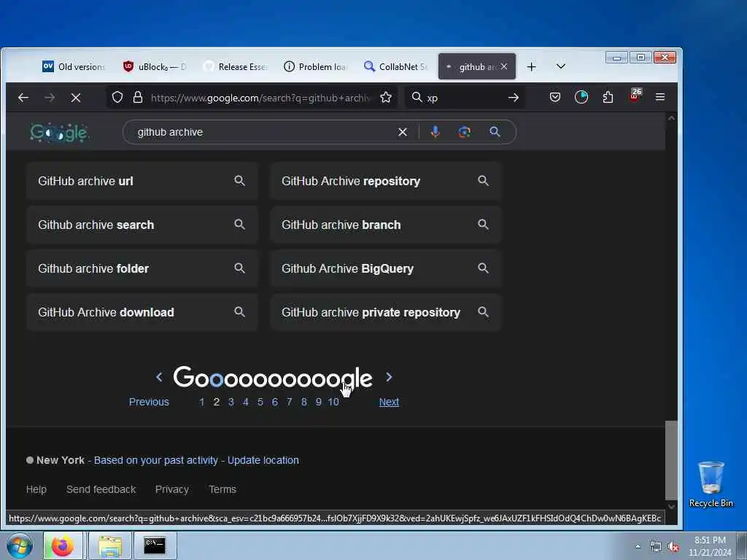The image size is (747, 560).
Task: Click the Previous results link
Action: [x=149, y=402]
